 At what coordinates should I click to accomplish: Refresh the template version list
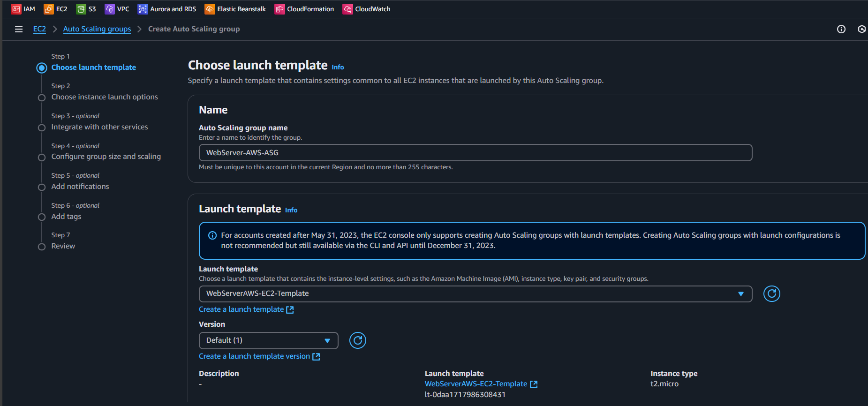click(358, 340)
